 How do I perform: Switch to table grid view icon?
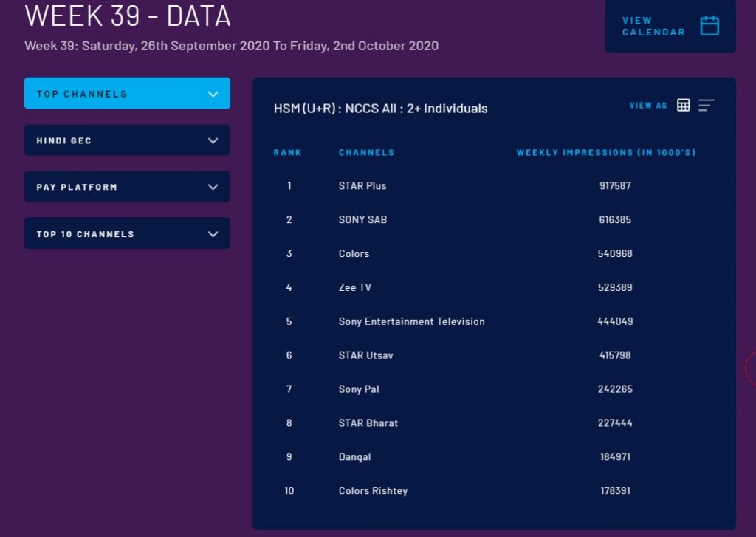pyautogui.click(x=684, y=106)
